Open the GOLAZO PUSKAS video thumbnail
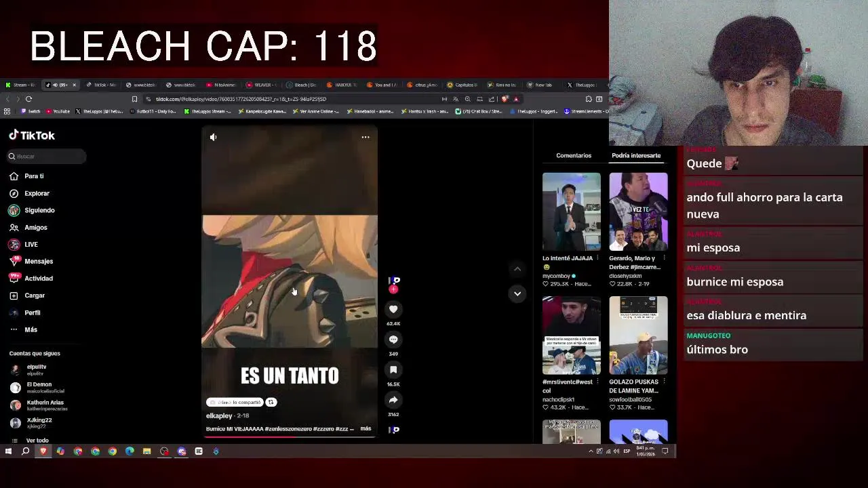868x488 pixels. pyautogui.click(x=638, y=335)
